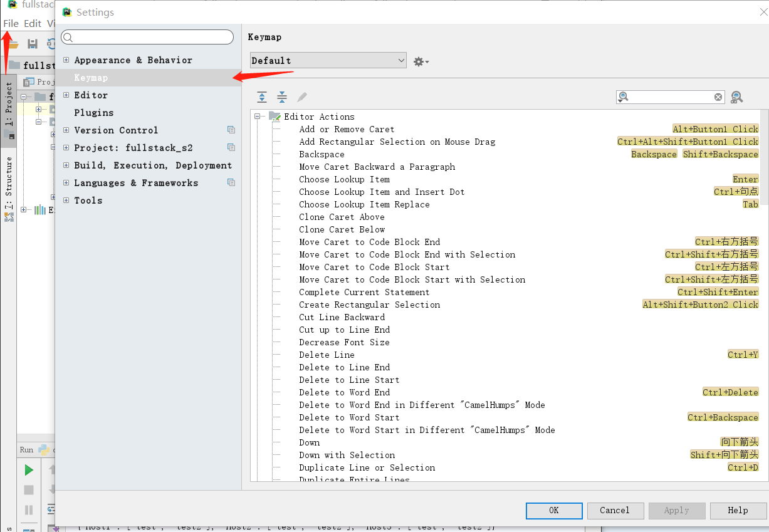This screenshot has height=532, width=769.
Task: Select Plugins in the settings list
Action: click(x=94, y=113)
